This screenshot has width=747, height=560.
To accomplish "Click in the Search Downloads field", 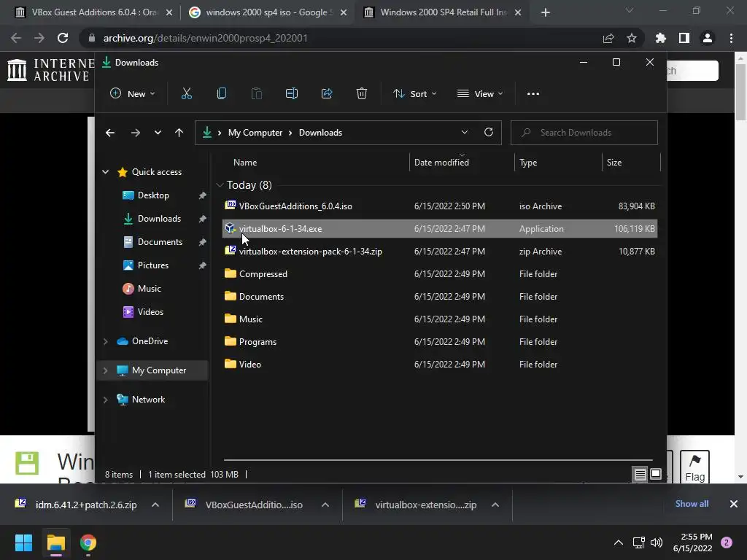I will [584, 133].
